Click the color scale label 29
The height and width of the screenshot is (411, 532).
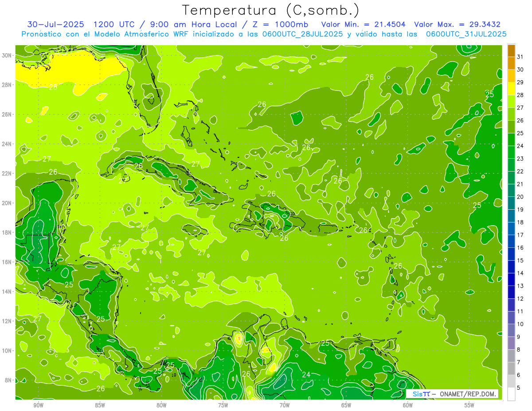coord(520,82)
